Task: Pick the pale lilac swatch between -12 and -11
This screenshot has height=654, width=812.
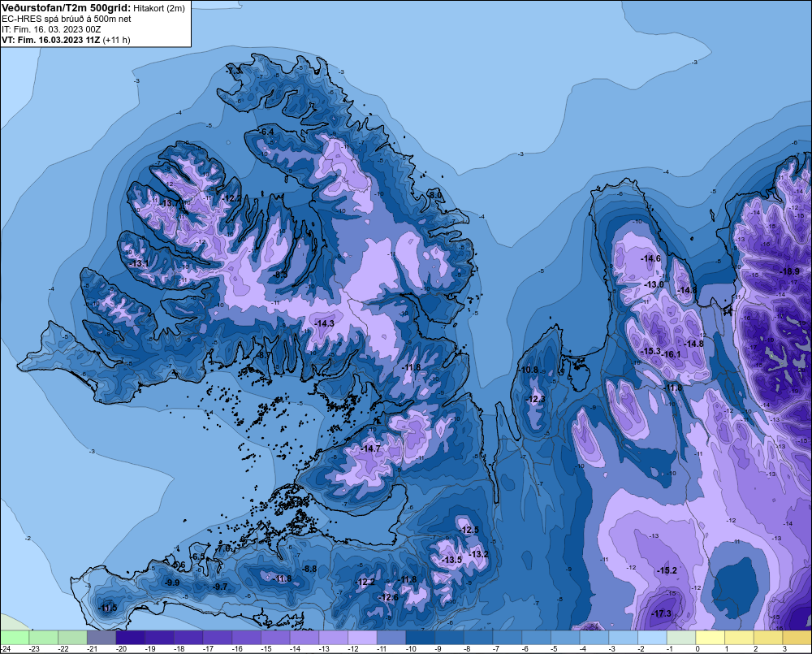Action: click(362, 638)
